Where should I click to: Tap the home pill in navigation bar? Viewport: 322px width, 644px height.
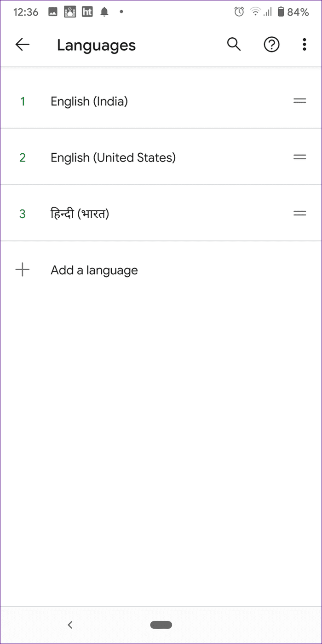[161, 625]
